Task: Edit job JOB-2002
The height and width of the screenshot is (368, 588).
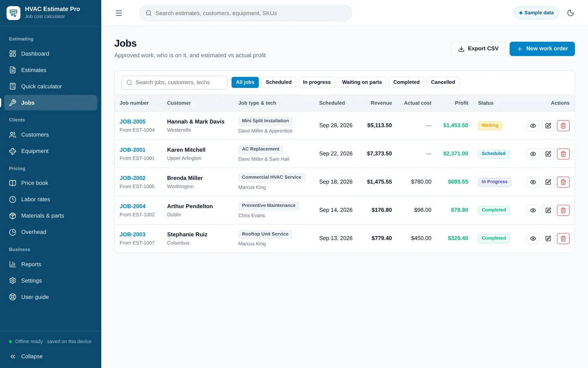Action: pos(548,182)
